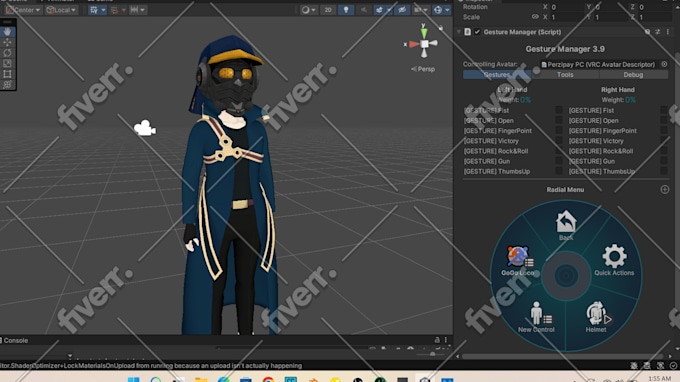Enable left hand Fist gesture checkbox

point(559,111)
